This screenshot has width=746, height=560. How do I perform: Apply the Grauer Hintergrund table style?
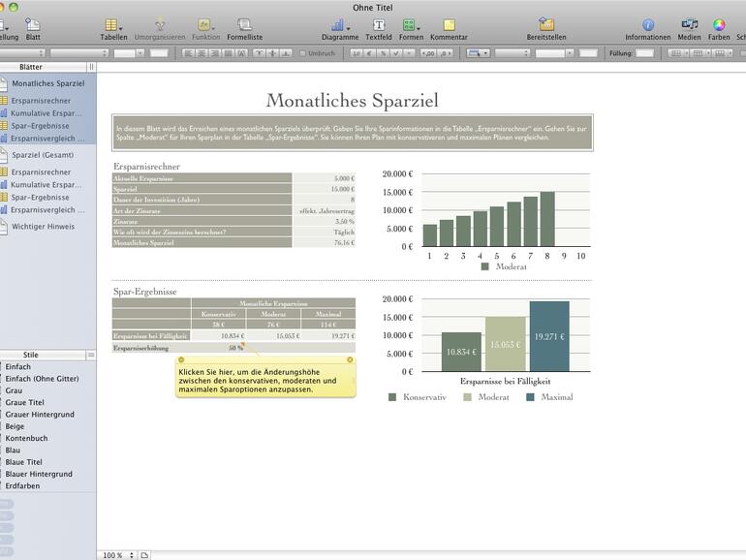click(40, 415)
